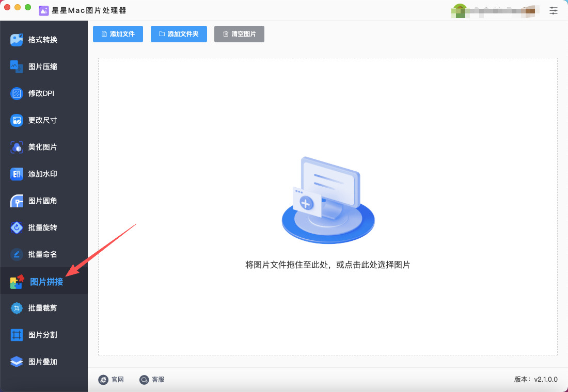568x392 pixels.
Task: Click the 版本: v2.1.0.0 text
Action: tap(536, 379)
